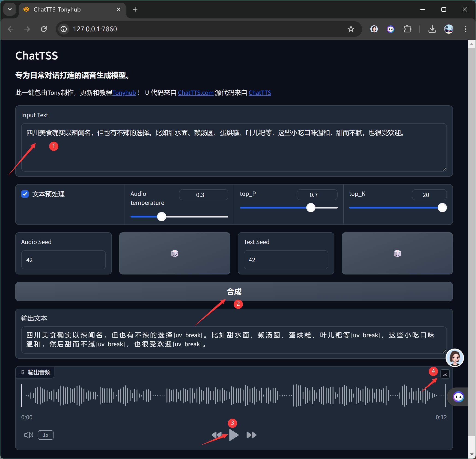Reload the current page
Viewport: 476px width, 459px height.
44,29
